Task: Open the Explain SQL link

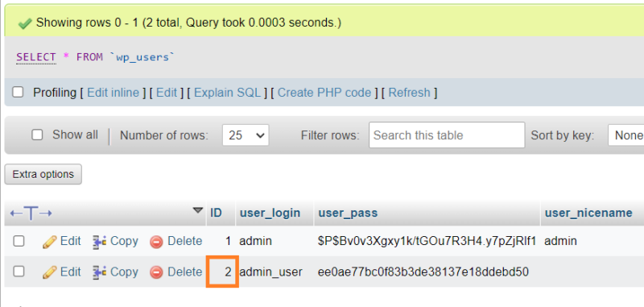Action: tap(227, 93)
